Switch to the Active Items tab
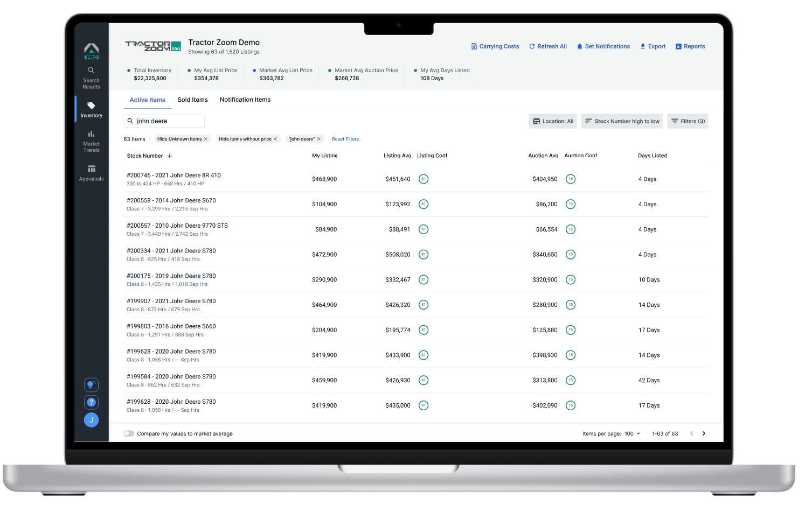Screen dimensions: 812x512 tap(147, 100)
